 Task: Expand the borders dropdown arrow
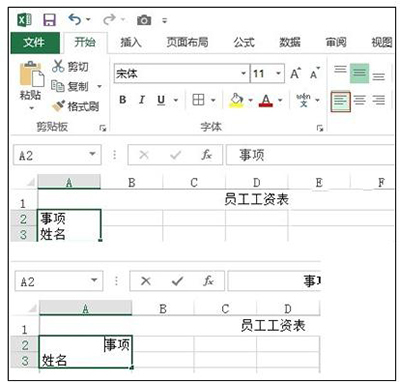click(213, 100)
